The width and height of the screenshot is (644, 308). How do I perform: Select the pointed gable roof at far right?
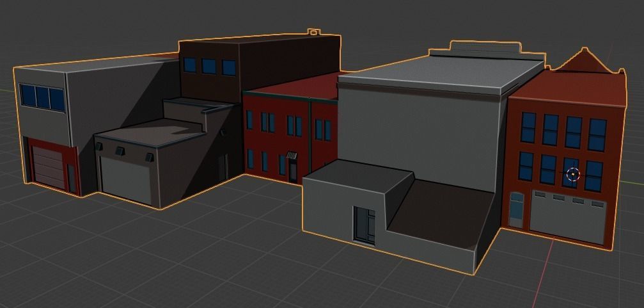(585, 61)
